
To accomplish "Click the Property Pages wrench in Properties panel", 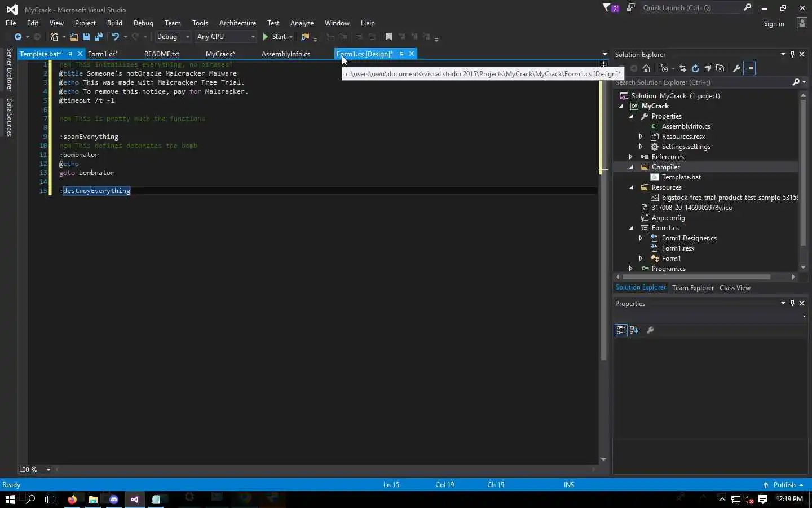I will [650, 330].
